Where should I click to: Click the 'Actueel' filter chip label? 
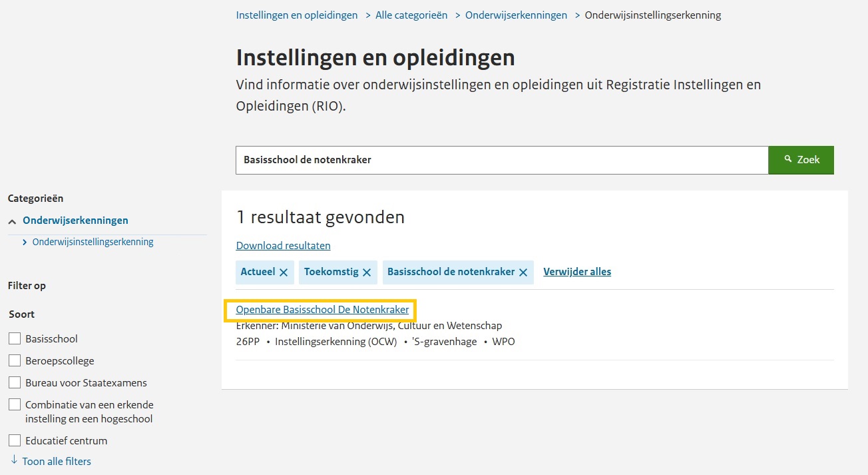click(x=258, y=272)
